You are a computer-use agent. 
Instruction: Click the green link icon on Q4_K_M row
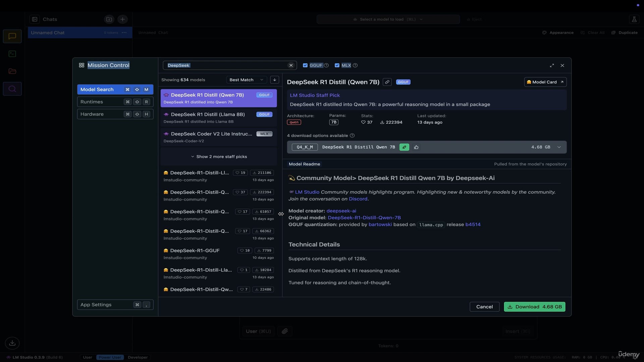pyautogui.click(x=404, y=147)
